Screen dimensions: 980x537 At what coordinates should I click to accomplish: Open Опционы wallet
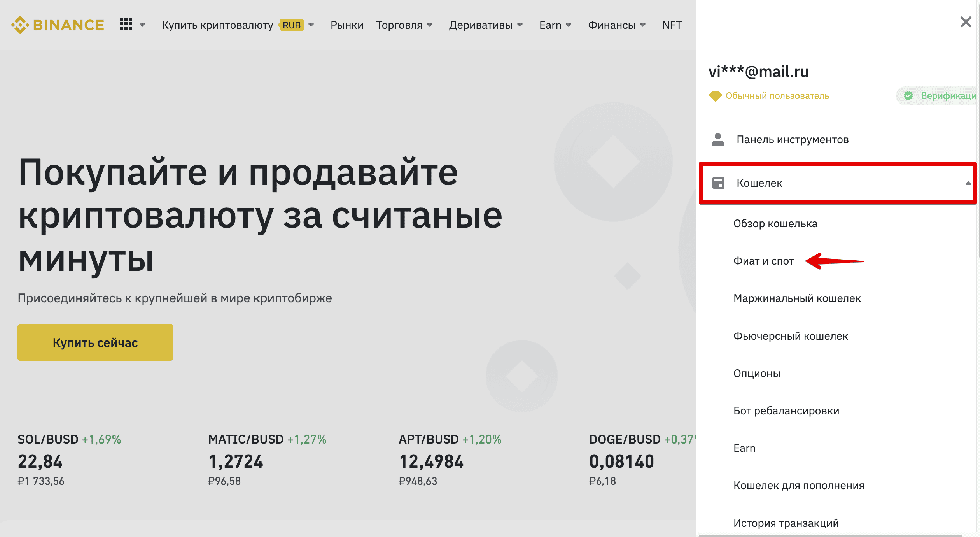[757, 373]
